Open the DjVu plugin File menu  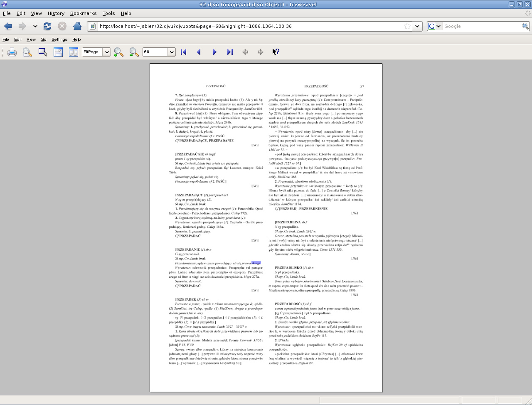(6, 40)
